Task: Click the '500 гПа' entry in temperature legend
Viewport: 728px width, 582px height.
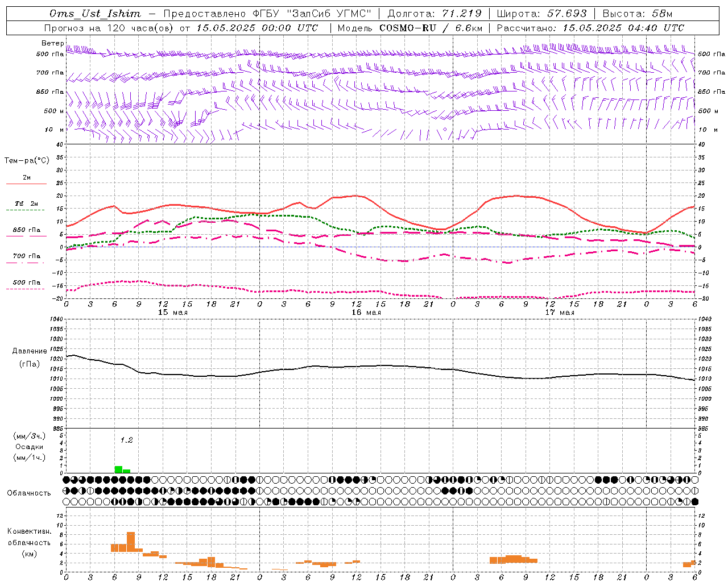Action: [x=27, y=282]
